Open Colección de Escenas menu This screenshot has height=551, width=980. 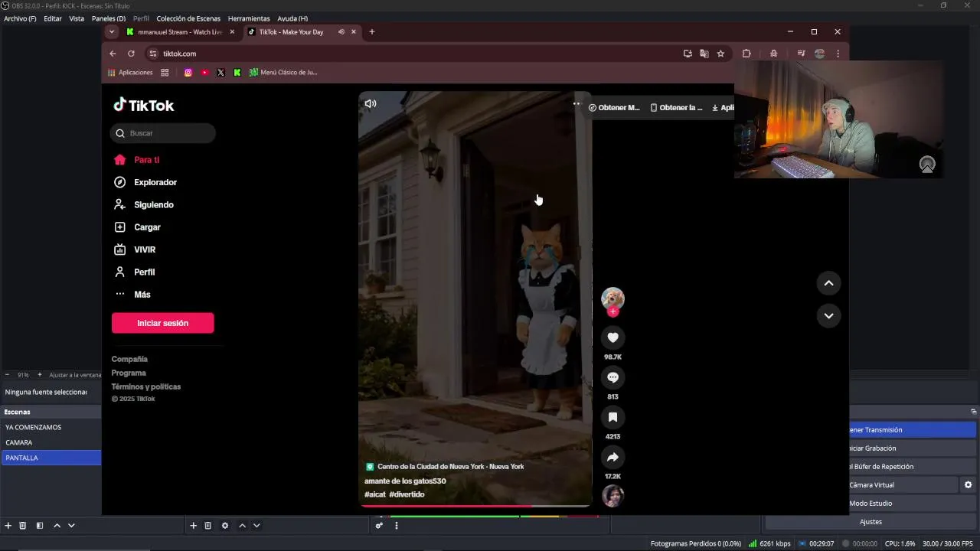tap(188, 18)
